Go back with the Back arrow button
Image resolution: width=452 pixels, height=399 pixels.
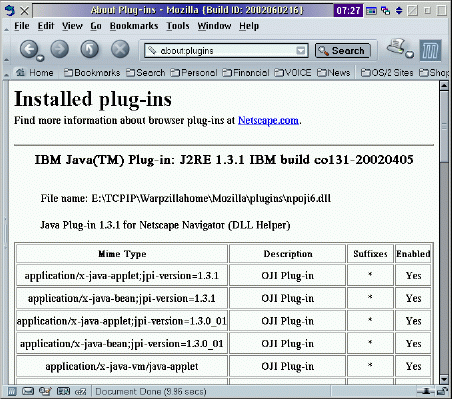[29, 49]
